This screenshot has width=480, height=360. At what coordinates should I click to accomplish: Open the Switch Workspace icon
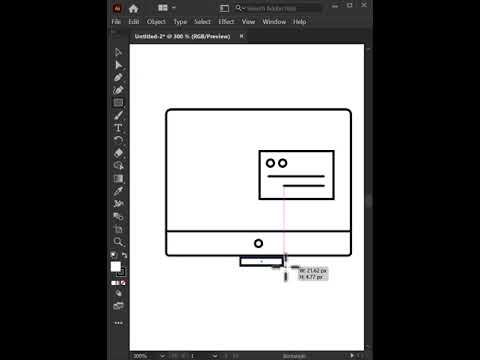pos(224,8)
